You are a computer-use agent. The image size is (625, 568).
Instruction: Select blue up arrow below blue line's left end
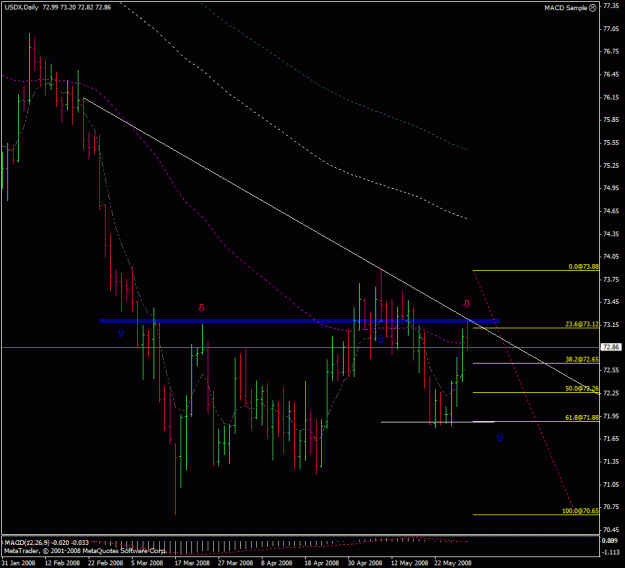(121, 332)
